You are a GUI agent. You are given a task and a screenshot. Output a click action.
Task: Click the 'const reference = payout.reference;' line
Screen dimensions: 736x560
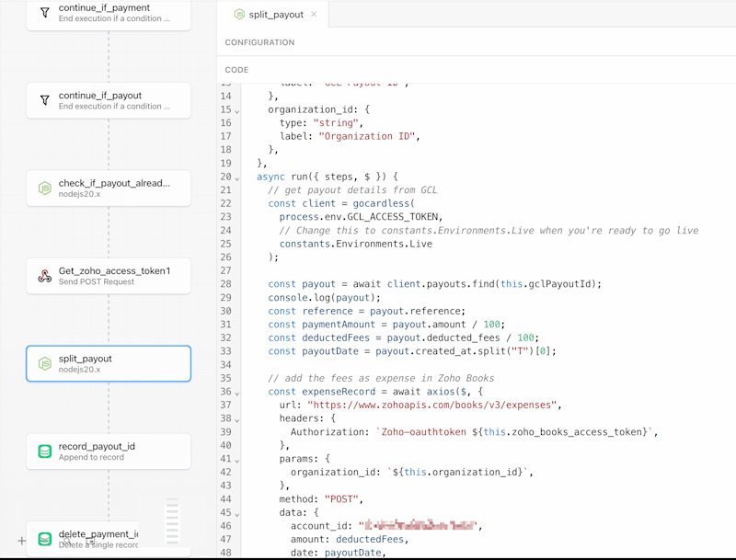tap(366, 311)
